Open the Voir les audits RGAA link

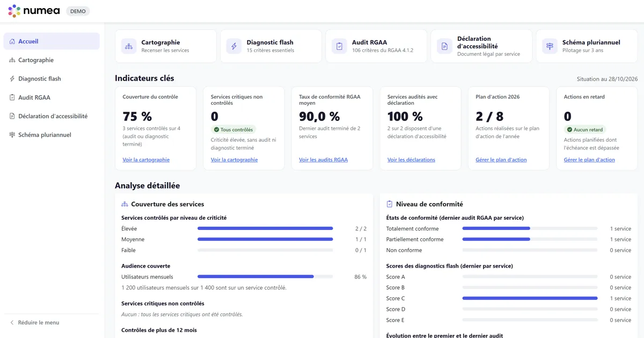click(323, 160)
